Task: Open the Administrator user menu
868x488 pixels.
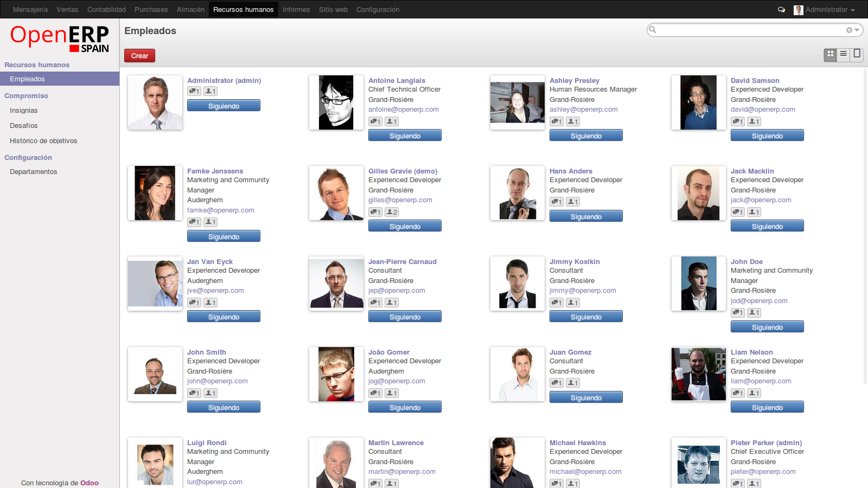Action: [825, 10]
